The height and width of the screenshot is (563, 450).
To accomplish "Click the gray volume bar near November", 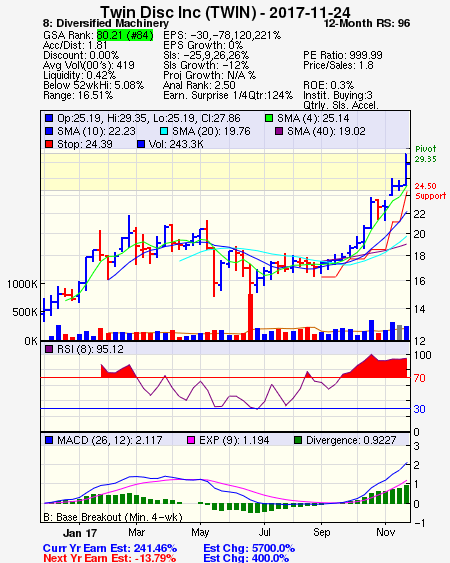I will tap(399, 332).
